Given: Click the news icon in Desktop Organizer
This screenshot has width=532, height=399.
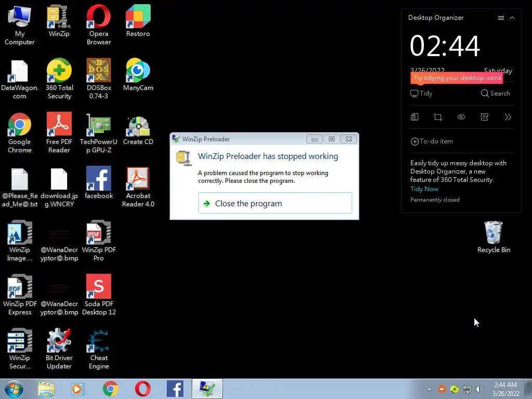Looking at the screenshot, I should [415, 117].
